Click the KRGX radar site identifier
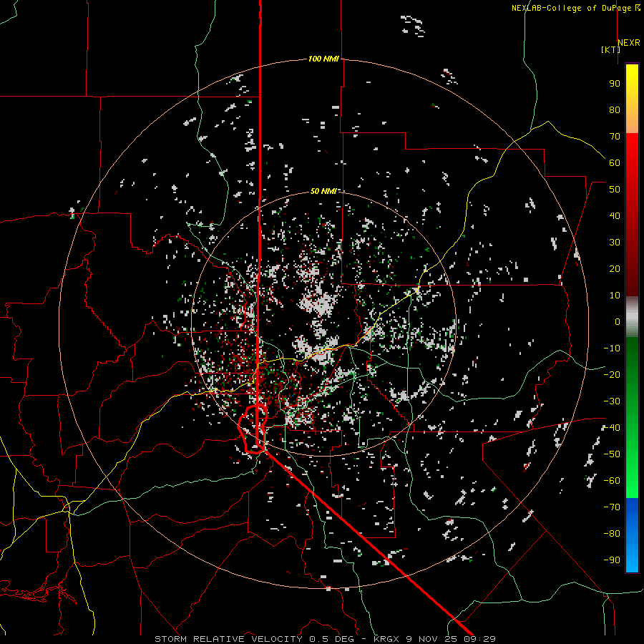644x644 pixels. 386,639
